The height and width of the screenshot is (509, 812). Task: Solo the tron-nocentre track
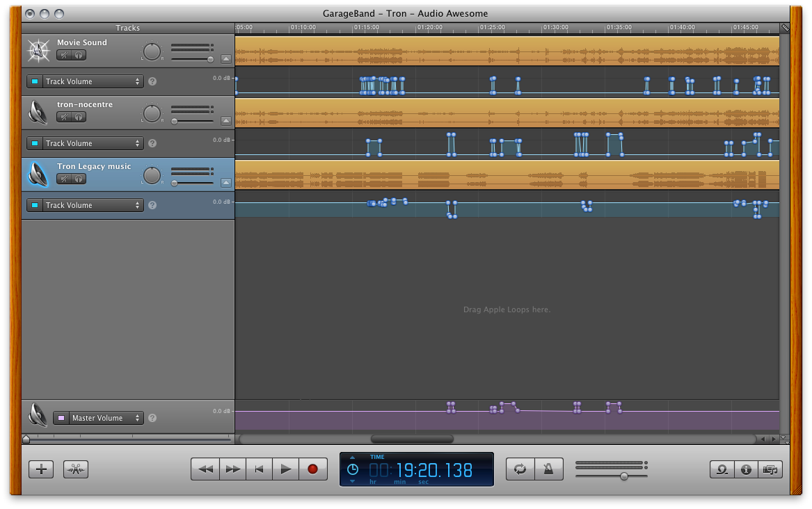79,117
